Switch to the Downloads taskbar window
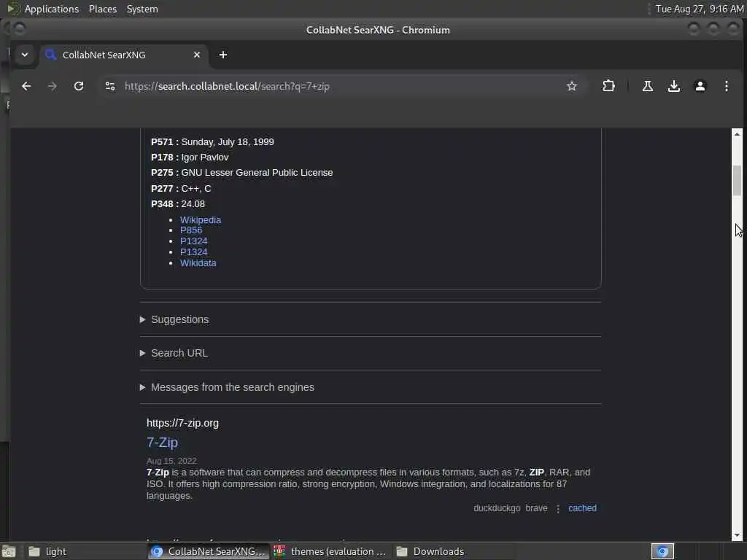The image size is (747, 560). [x=454, y=551]
